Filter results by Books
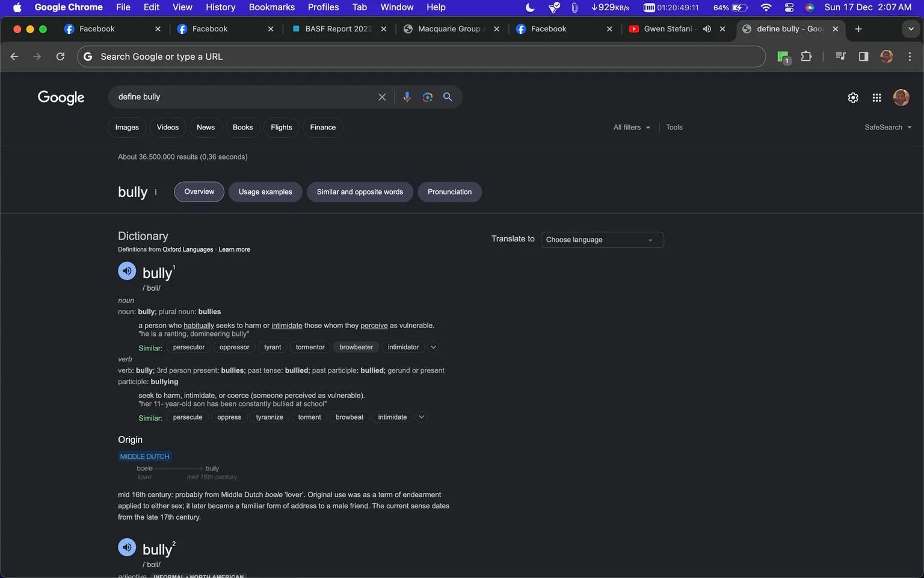The image size is (924, 578). (243, 128)
